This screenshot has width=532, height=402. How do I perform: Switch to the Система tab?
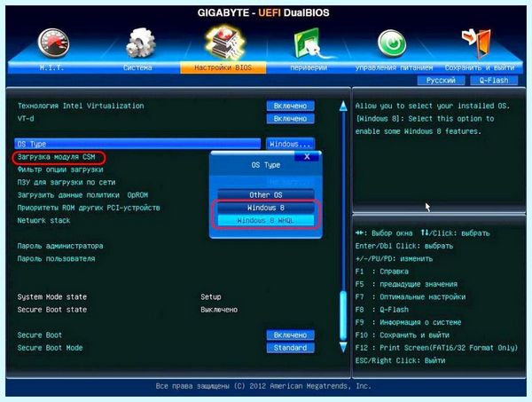(137, 67)
